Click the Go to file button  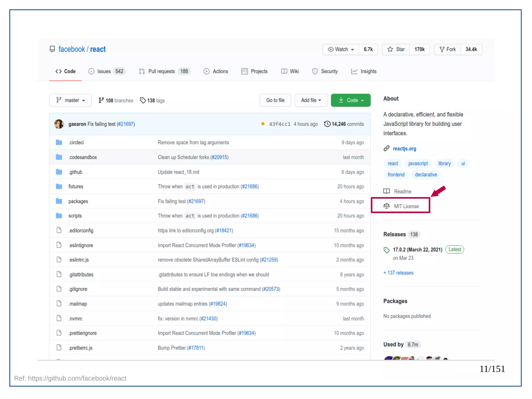(275, 100)
